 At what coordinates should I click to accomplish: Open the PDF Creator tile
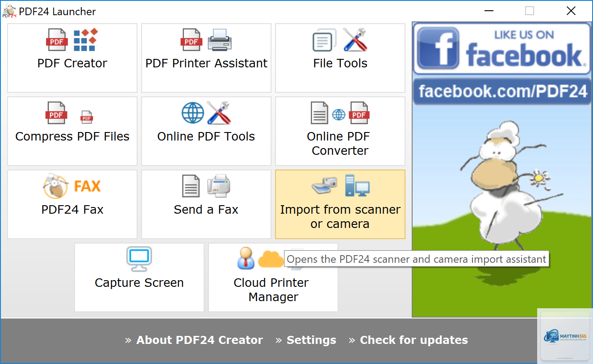point(72,58)
